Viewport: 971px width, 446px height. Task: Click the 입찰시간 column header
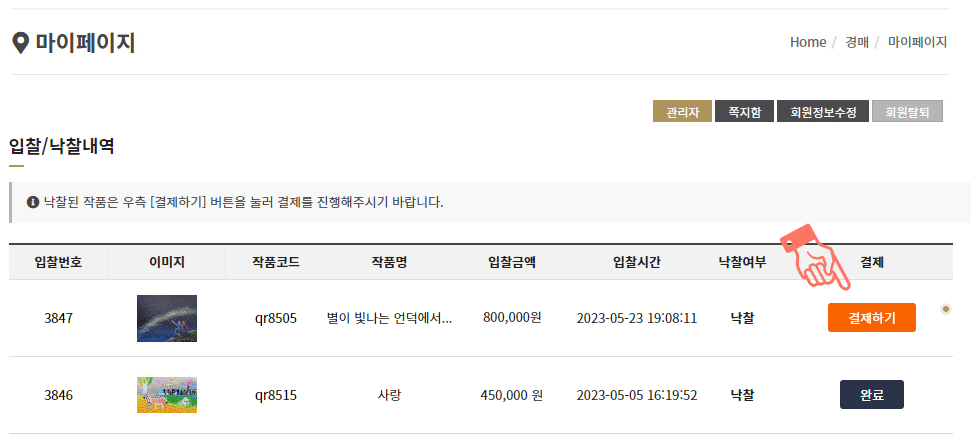pos(637,262)
